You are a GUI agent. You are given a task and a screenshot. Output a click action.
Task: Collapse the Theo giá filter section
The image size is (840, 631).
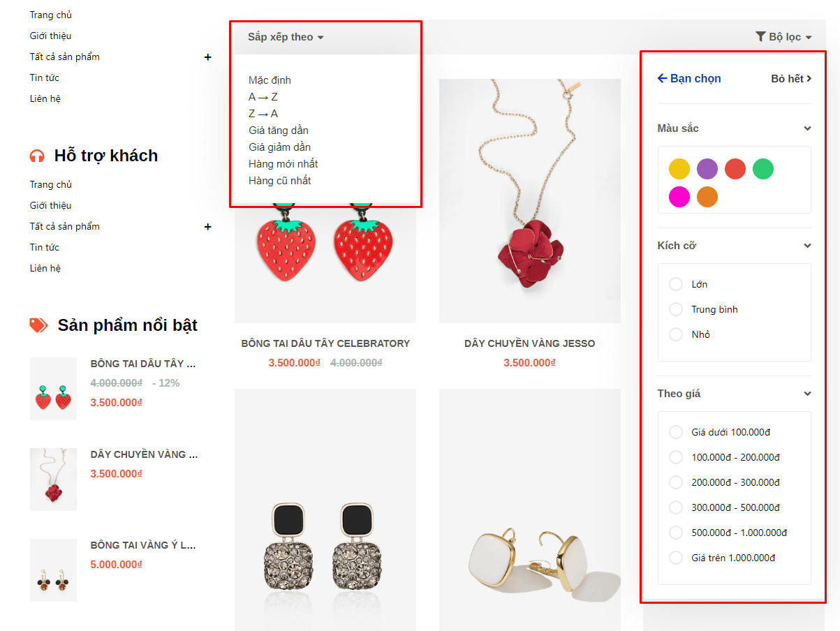tap(807, 394)
